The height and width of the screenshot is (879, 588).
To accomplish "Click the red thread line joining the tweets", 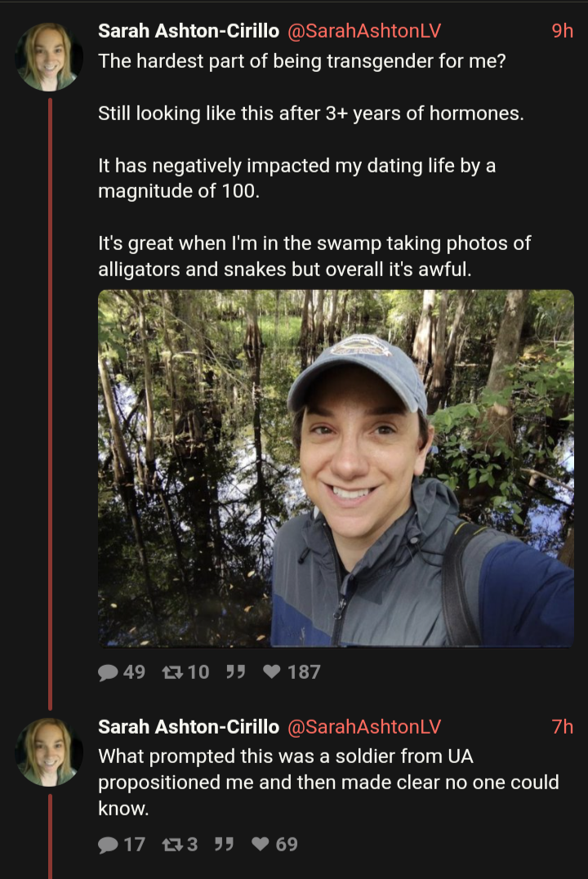I will (x=50, y=408).
